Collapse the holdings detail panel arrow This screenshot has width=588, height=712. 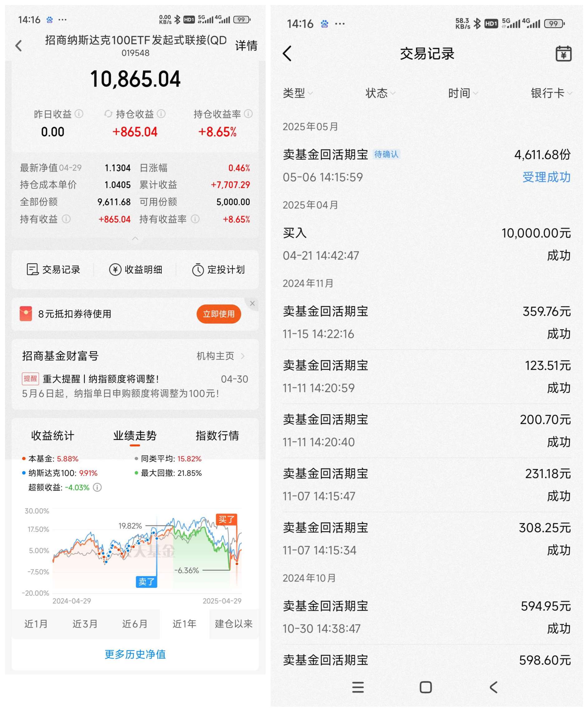click(x=135, y=238)
